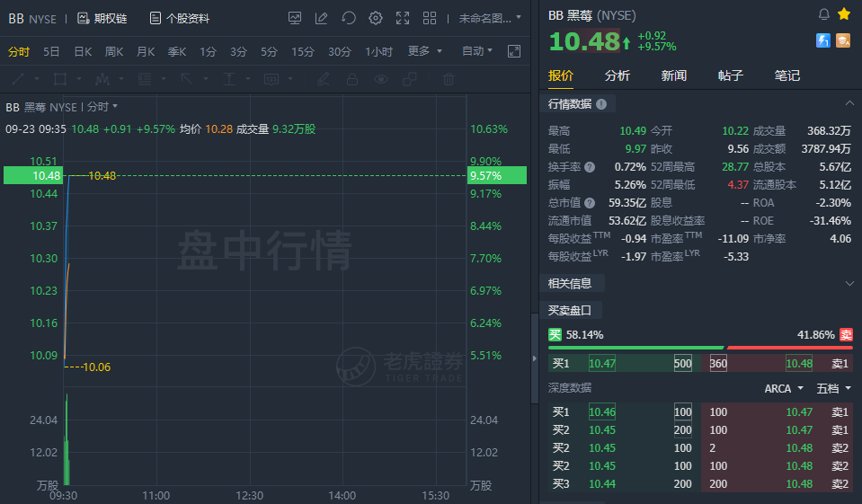This screenshot has height=504, width=862.
Task: Switch to the 新闻 tab
Action: [x=674, y=75]
